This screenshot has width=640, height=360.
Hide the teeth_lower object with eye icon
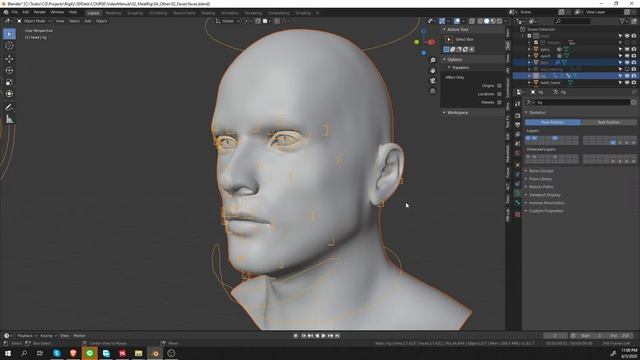[627, 83]
